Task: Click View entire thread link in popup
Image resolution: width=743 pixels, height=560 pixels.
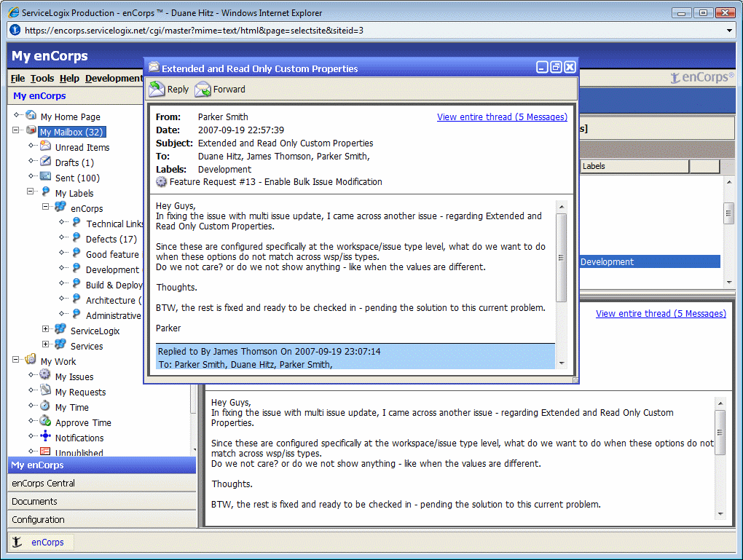Action: (502, 117)
